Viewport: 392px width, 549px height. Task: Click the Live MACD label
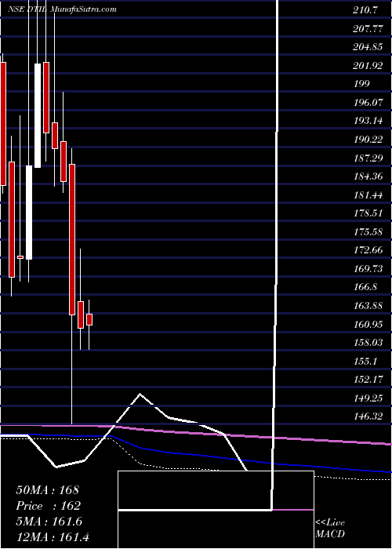click(330, 529)
